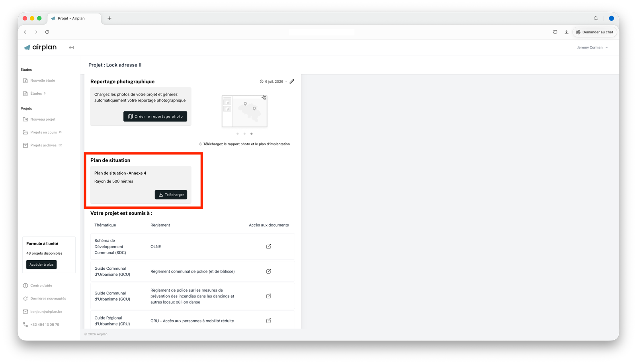
Task: Click the Télécharger button
Action: click(171, 195)
